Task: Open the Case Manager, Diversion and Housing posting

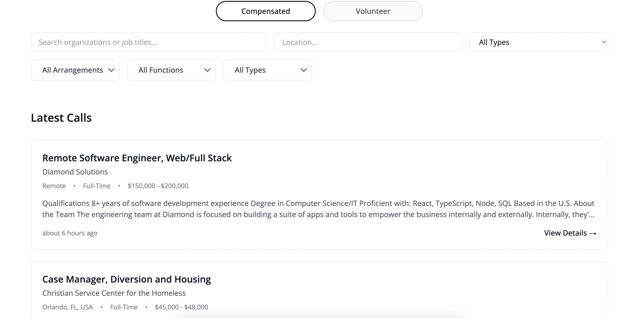Action: pos(127,279)
